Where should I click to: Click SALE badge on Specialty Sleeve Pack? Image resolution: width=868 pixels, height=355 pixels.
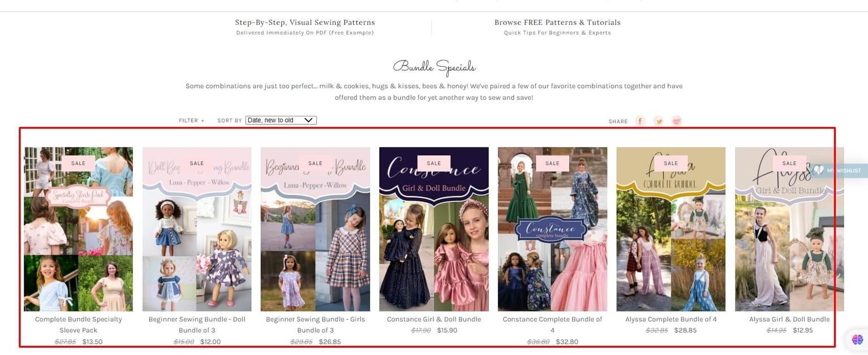(79, 163)
